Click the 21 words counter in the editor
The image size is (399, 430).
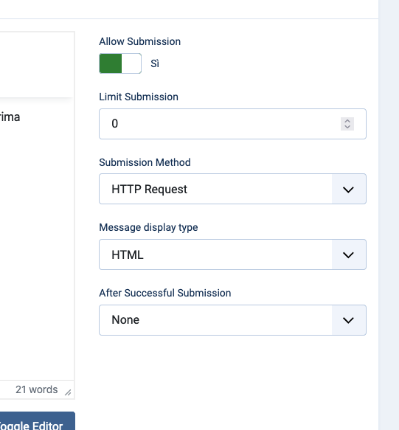click(x=36, y=389)
